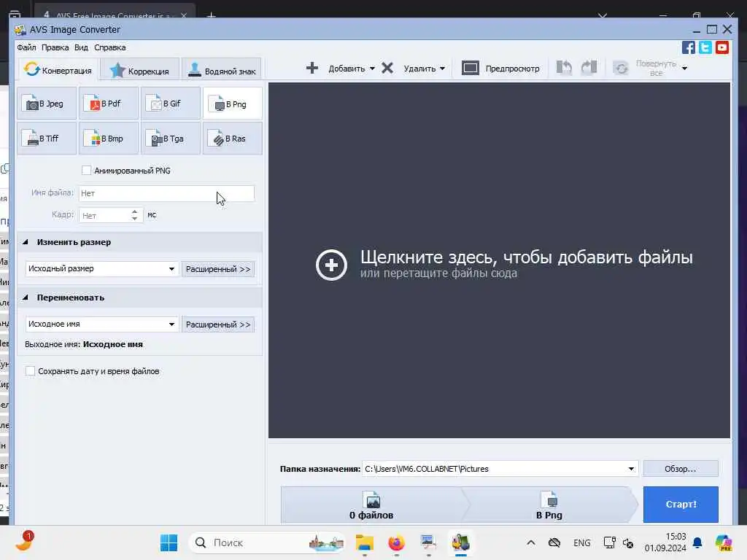Collapse the Resize section
Screen dimensions: 747x560
coord(26,242)
